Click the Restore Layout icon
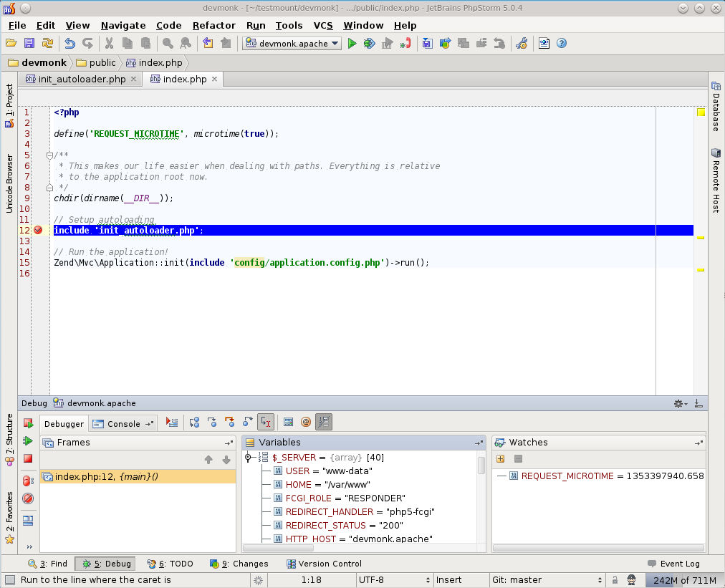Viewport: 725px width, 588px height. [28, 521]
